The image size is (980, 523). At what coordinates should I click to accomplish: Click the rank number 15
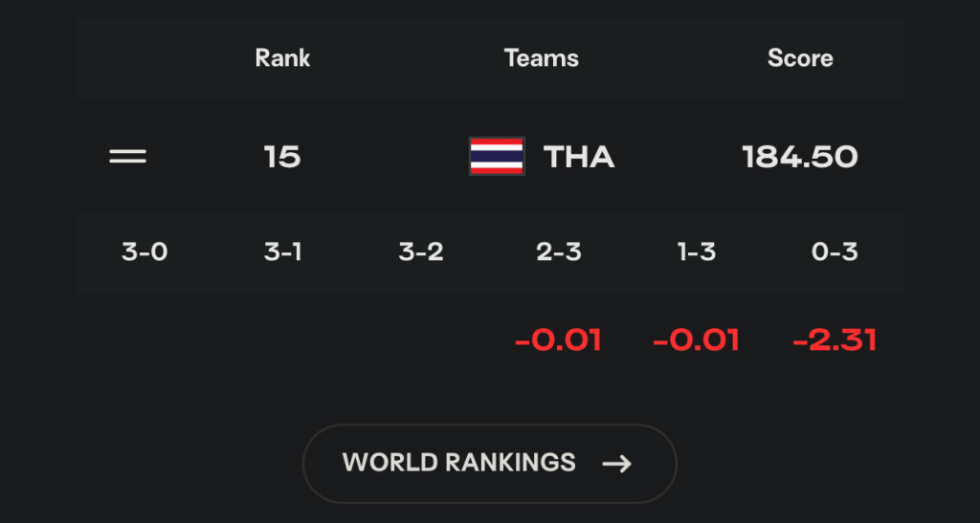(x=282, y=157)
